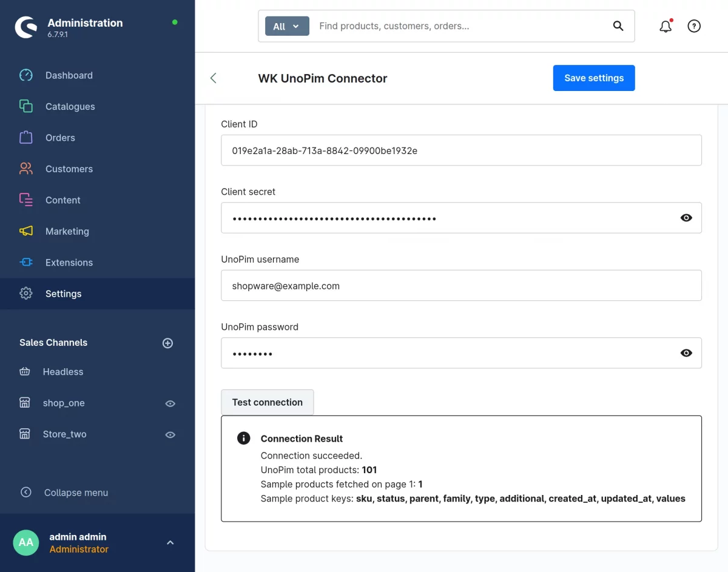Click the Orders shopping bag icon

(x=25, y=138)
